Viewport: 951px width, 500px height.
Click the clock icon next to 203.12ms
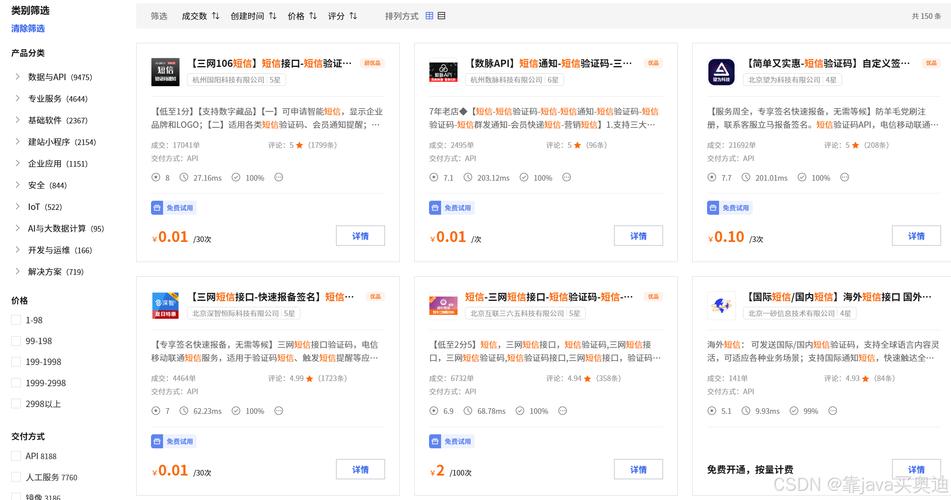pyautogui.click(x=468, y=177)
